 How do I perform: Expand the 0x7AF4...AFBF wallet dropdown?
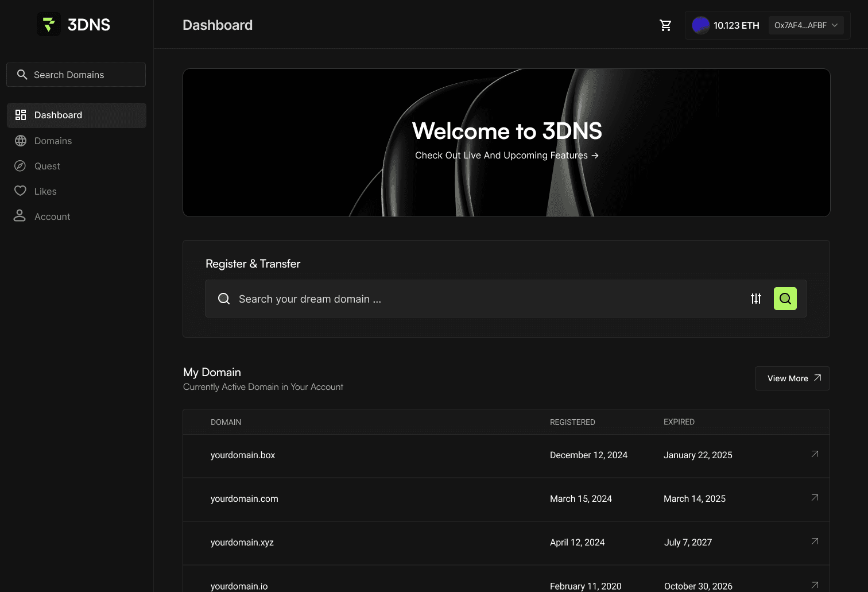pyautogui.click(x=805, y=25)
